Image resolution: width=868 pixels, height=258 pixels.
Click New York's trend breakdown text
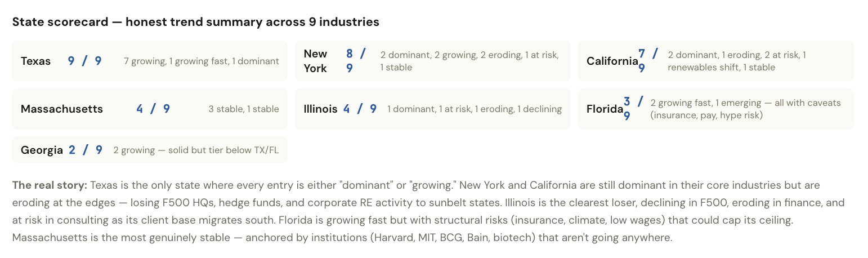(469, 61)
